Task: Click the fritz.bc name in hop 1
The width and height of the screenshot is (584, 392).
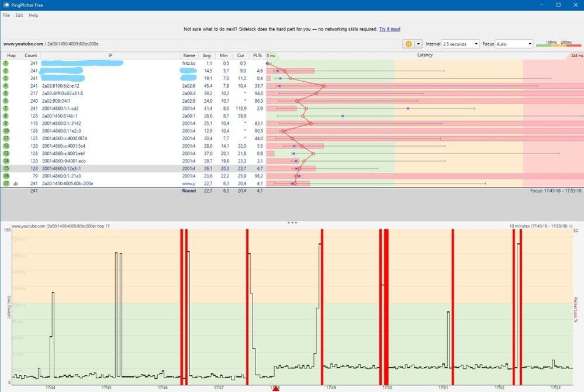Action: tap(189, 63)
